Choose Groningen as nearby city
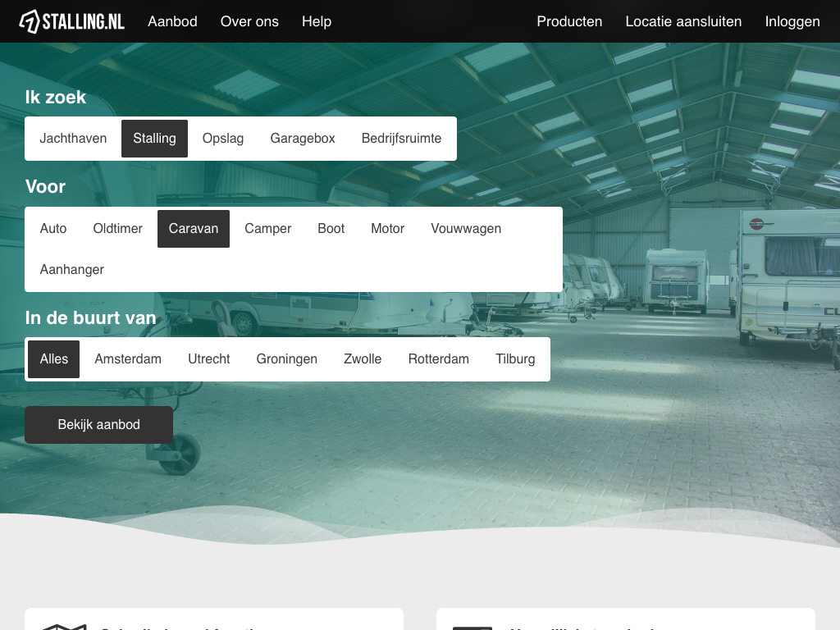This screenshot has width=840, height=630. click(x=287, y=359)
